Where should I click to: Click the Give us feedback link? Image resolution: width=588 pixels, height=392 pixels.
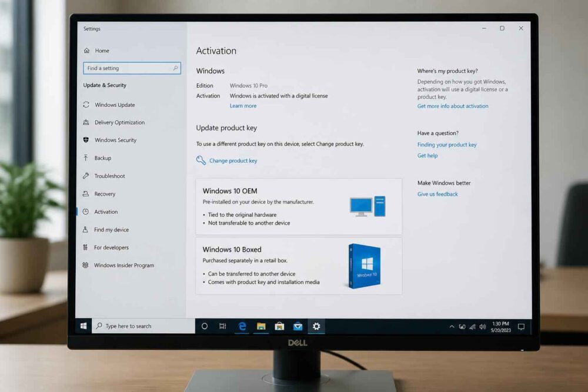click(x=437, y=194)
